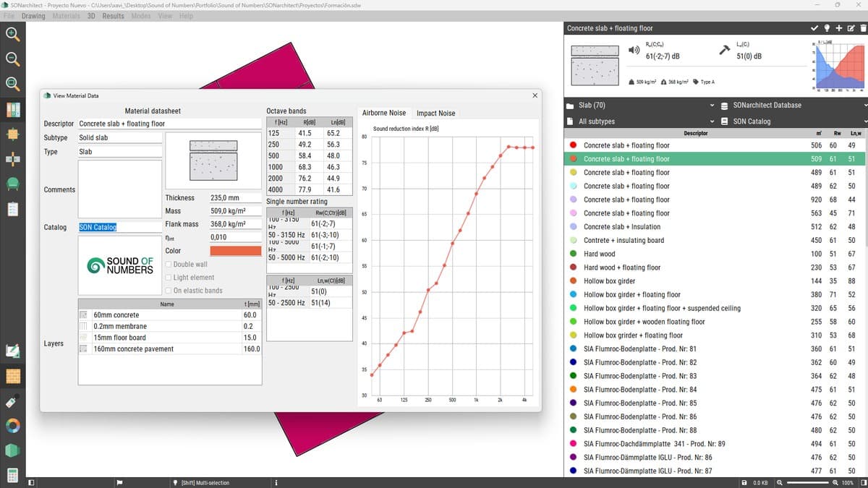Select Contrete + insulating board list row
The image size is (868, 488).
(716, 241)
